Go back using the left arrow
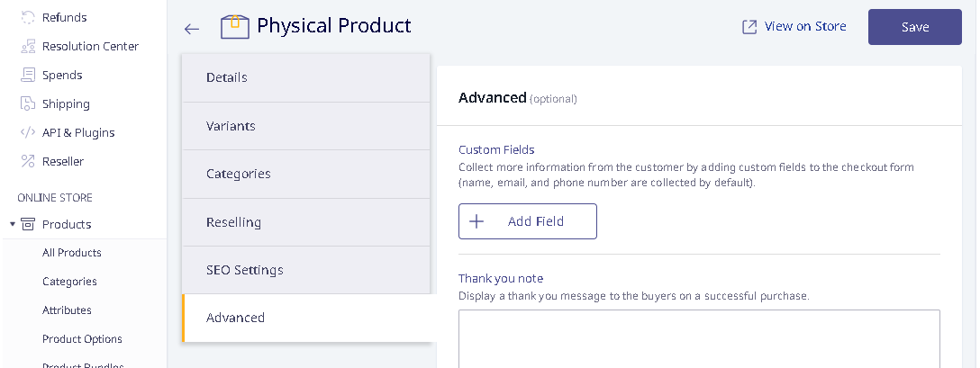The width and height of the screenshot is (980, 368). (192, 29)
